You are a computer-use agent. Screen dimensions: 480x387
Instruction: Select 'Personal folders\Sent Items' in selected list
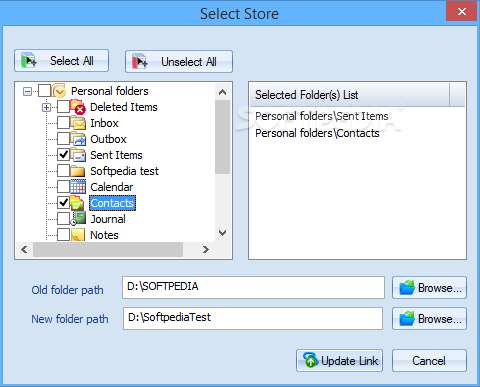[322, 116]
